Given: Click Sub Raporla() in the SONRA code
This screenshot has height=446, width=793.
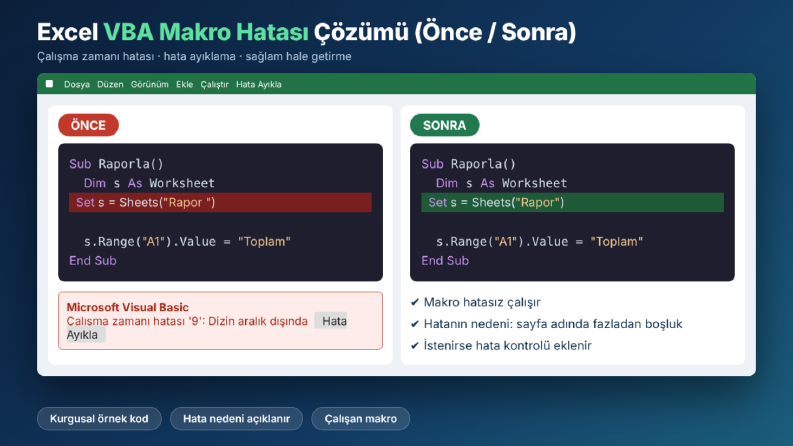Looking at the screenshot, I should coord(469,164).
